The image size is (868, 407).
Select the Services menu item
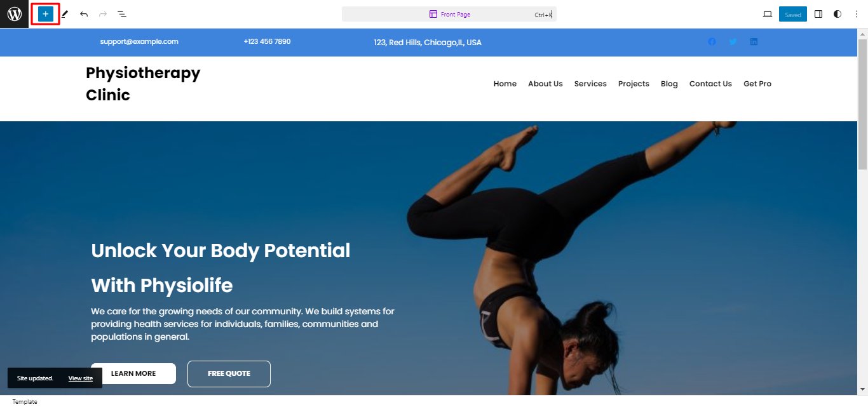pyautogui.click(x=590, y=84)
